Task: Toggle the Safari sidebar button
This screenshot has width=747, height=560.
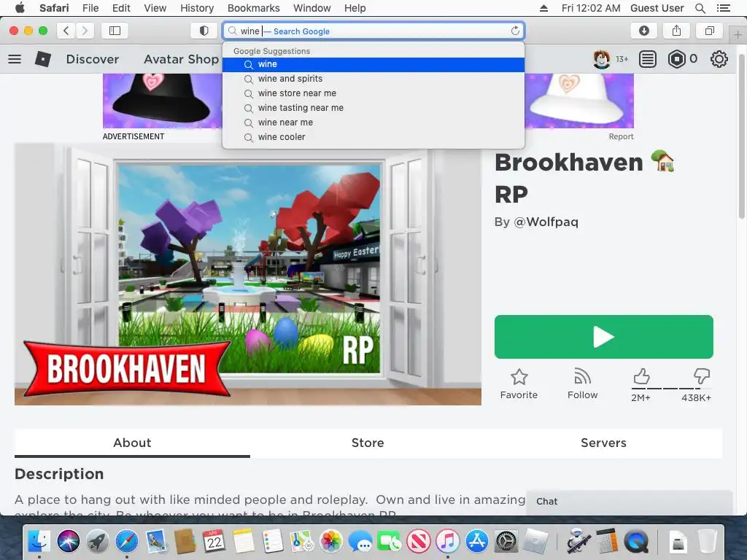Action: pyautogui.click(x=115, y=31)
